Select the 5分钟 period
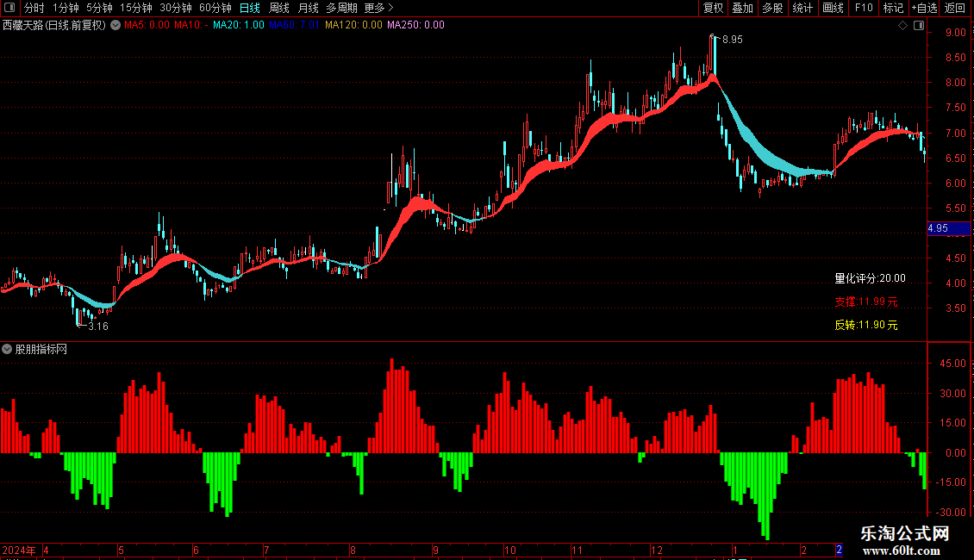Screen dimensions: 974x560 pos(99,8)
